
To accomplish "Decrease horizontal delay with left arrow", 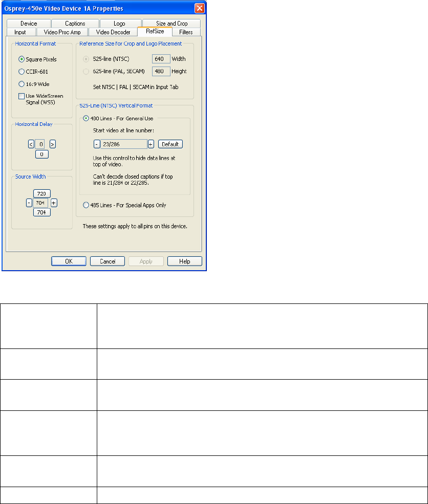I will 31,144.
